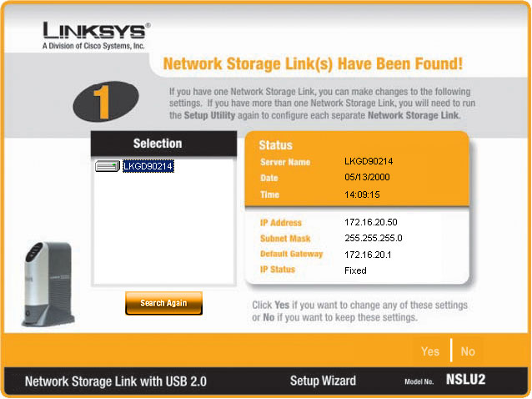Click the storage device icon in Selection list
The width and height of the screenshot is (532, 399).
[x=108, y=167]
